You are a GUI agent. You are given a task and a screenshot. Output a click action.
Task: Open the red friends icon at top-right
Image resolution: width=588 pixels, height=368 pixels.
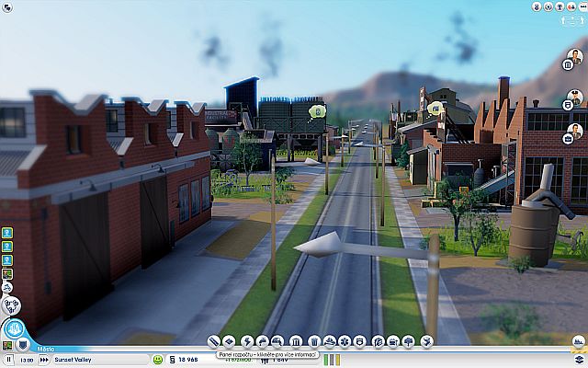point(571,6)
